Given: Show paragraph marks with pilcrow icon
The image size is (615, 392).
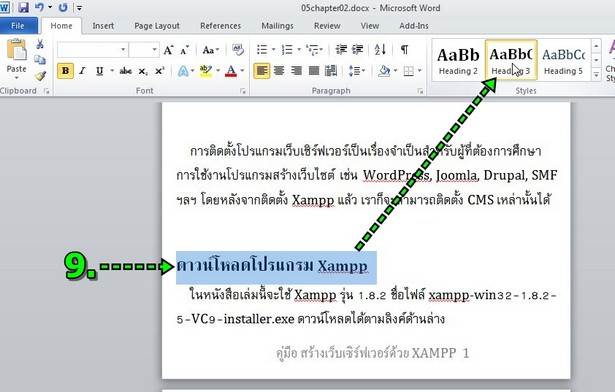Looking at the screenshot, I should [404, 49].
